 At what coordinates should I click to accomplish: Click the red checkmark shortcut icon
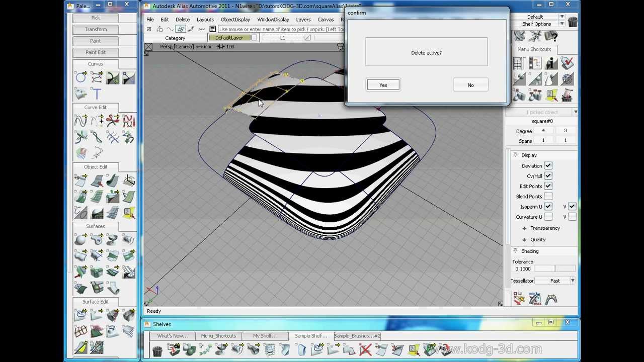pos(568,63)
